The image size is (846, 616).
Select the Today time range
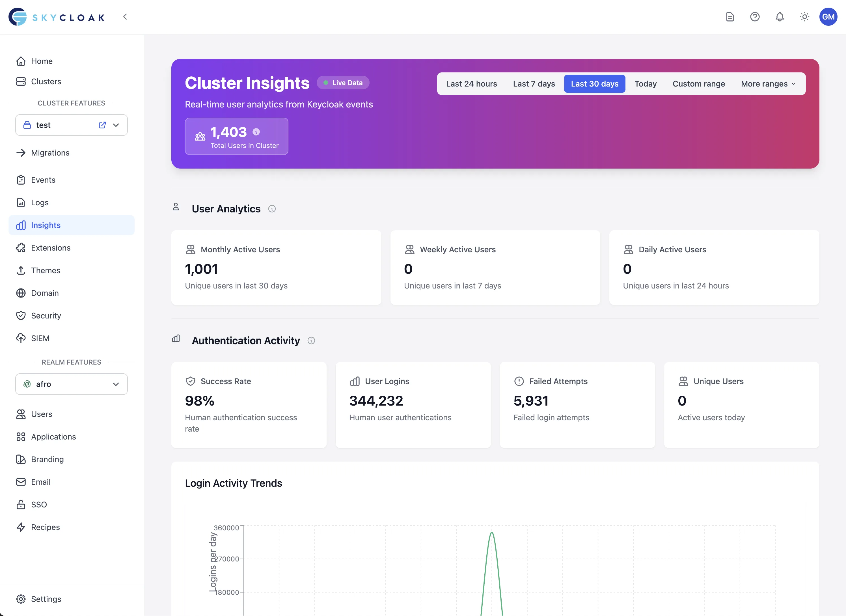click(645, 84)
